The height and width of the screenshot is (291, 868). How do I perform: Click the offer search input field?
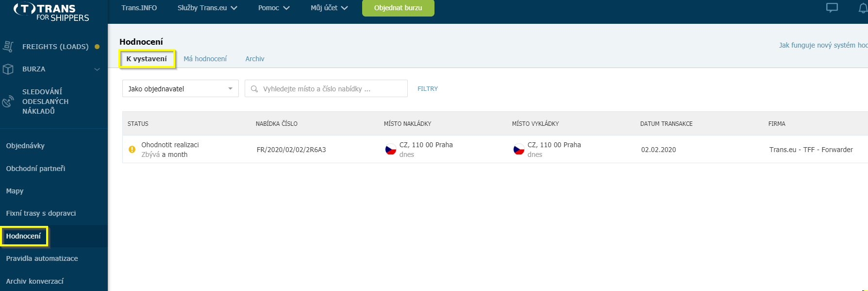(x=326, y=88)
